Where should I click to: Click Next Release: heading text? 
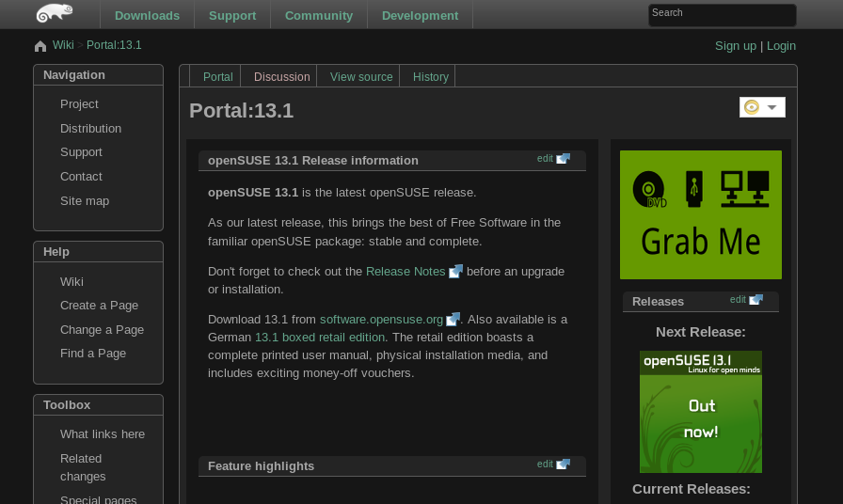701,332
